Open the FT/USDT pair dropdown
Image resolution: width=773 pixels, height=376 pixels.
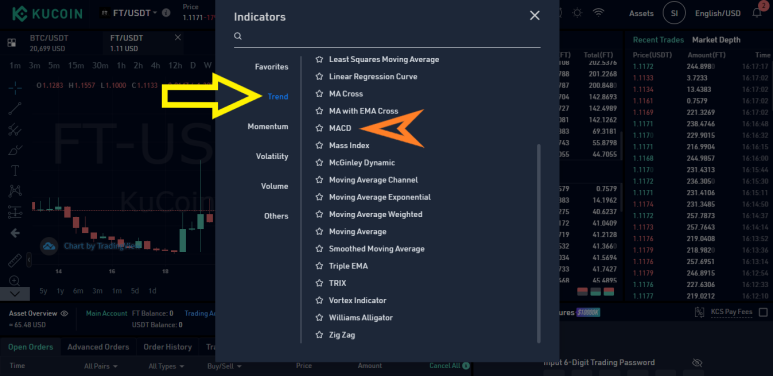pyautogui.click(x=135, y=13)
